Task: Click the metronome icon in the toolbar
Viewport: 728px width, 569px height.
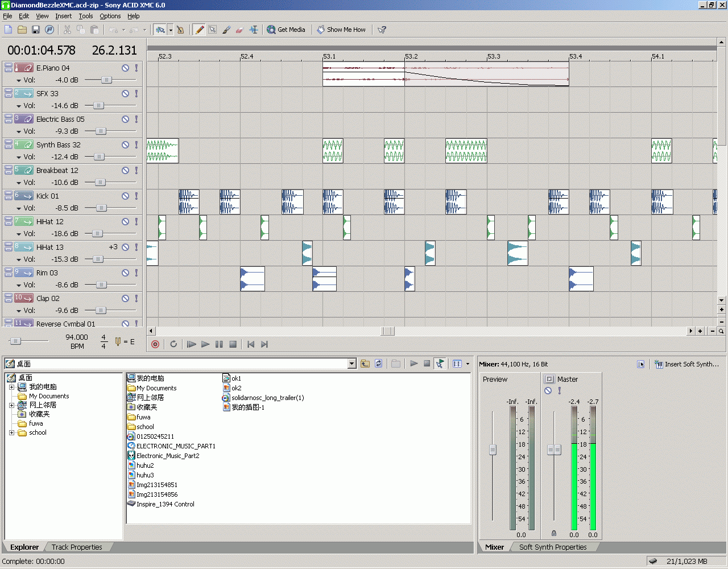Action: pos(180,30)
